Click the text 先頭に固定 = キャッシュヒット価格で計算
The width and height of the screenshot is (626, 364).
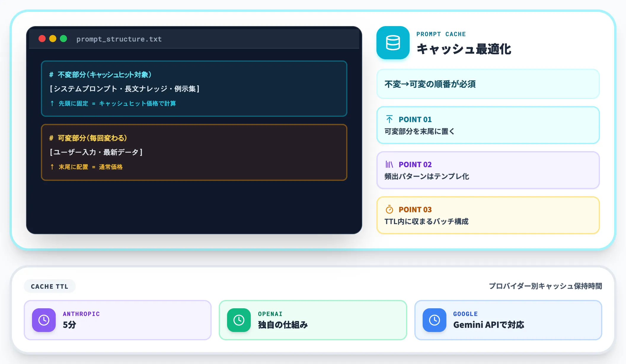click(x=117, y=103)
